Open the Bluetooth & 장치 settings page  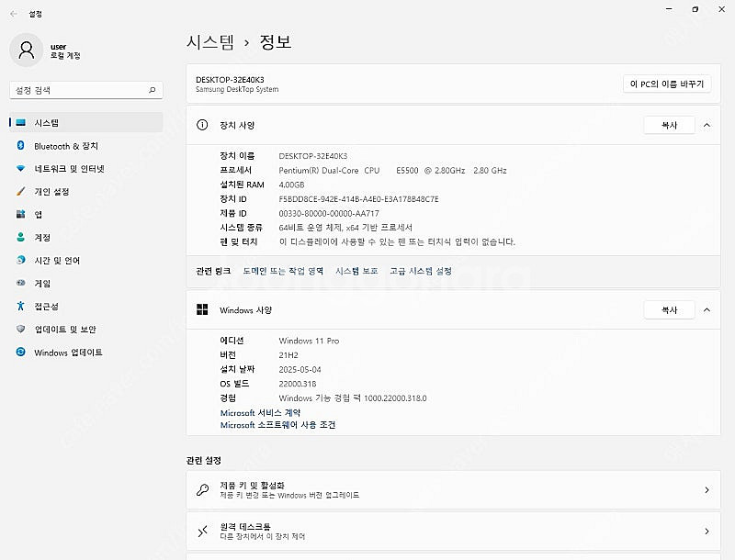[85, 146]
